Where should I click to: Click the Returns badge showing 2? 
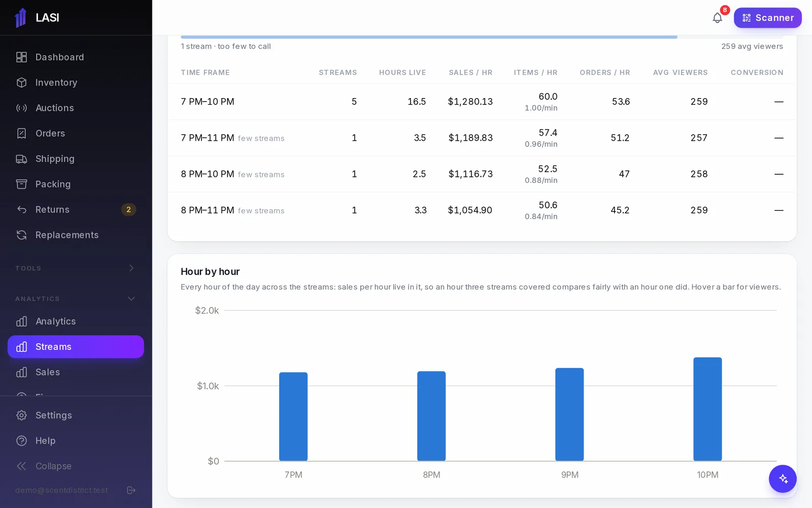128,209
